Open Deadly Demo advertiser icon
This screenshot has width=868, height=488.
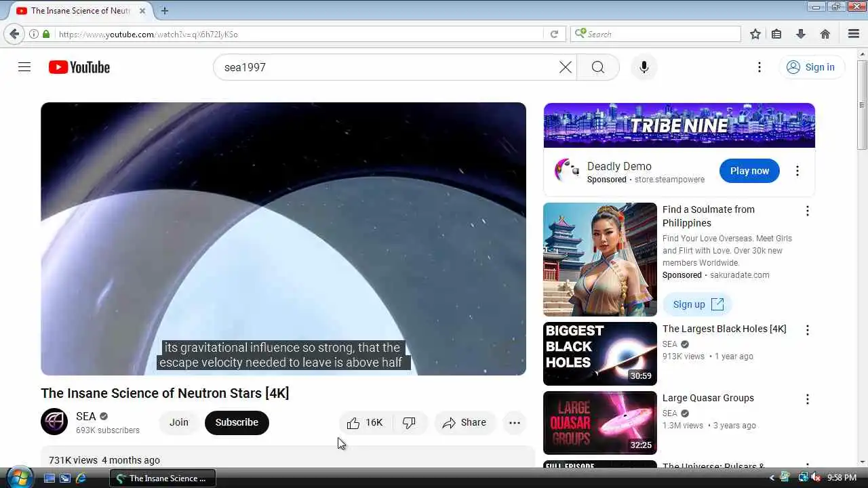567,171
